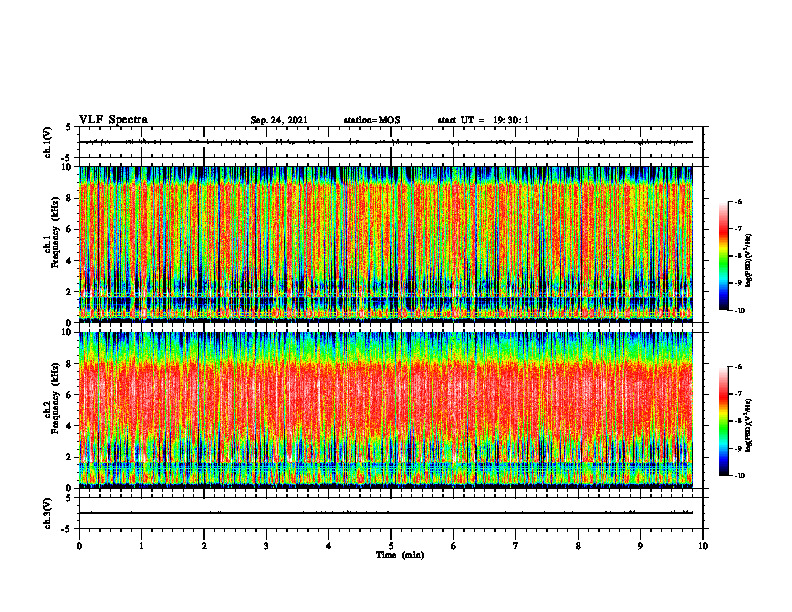Click time axis tick label "9"
This screenshot has width=792, height=612.
[640, 546]
